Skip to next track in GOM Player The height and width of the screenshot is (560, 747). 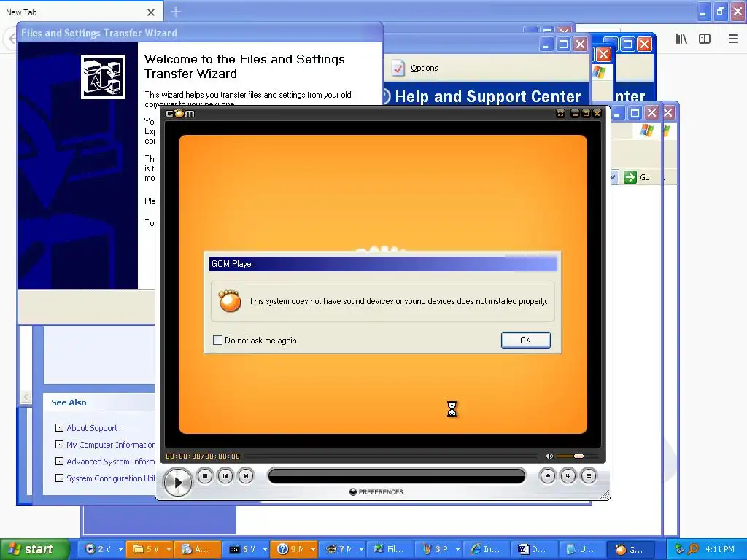click(x=245, y=475)
